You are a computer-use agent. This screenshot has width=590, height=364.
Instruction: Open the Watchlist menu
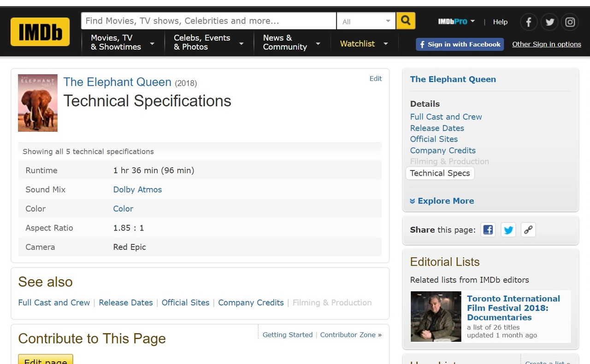[x=364, y=44]
